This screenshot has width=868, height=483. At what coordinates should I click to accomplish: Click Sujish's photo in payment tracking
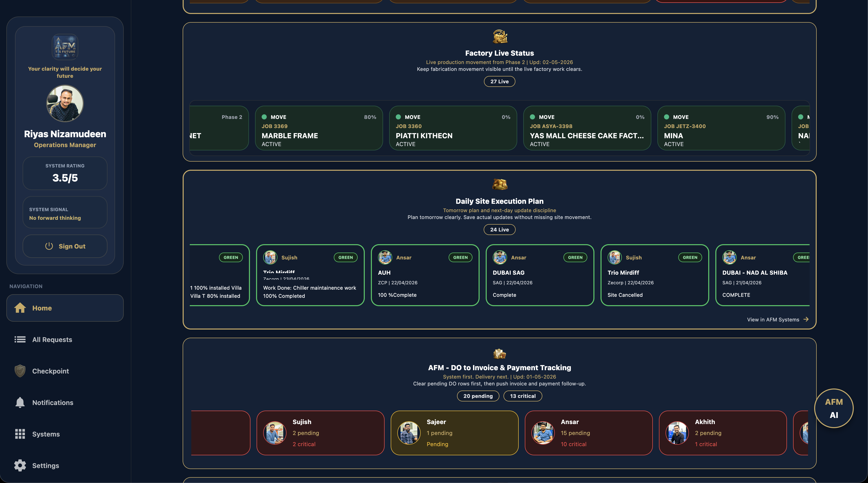tap(275, 433)
